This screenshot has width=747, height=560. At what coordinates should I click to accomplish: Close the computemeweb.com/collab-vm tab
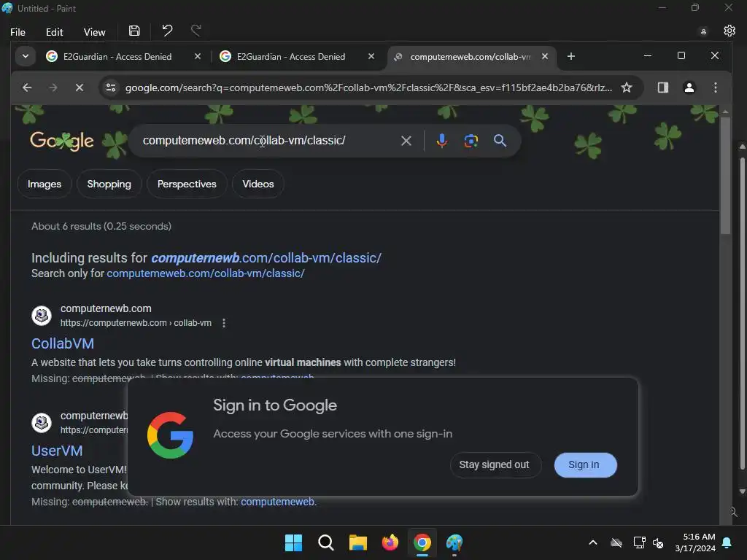tap(545, 56)
